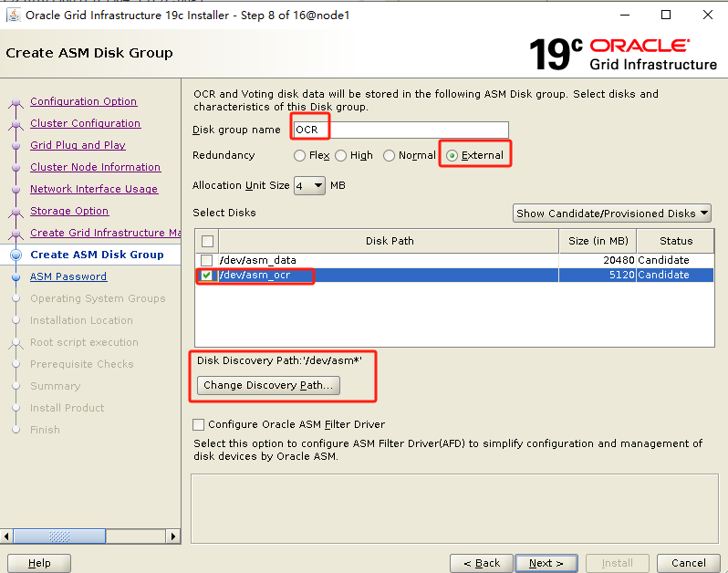Image resolution: width=728 pixels, height=573 pixels.
Task: Open Configuration Option step
Action: pos(84,101)
